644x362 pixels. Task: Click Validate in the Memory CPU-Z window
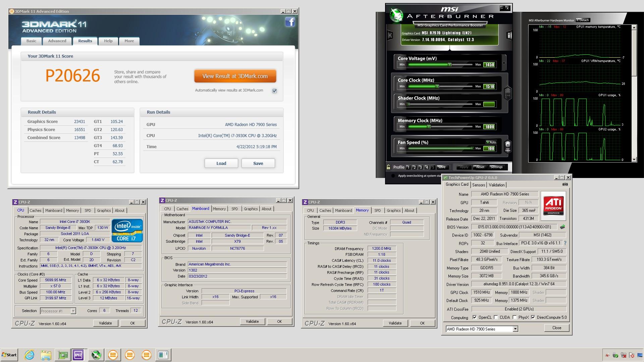pos(395,323)
